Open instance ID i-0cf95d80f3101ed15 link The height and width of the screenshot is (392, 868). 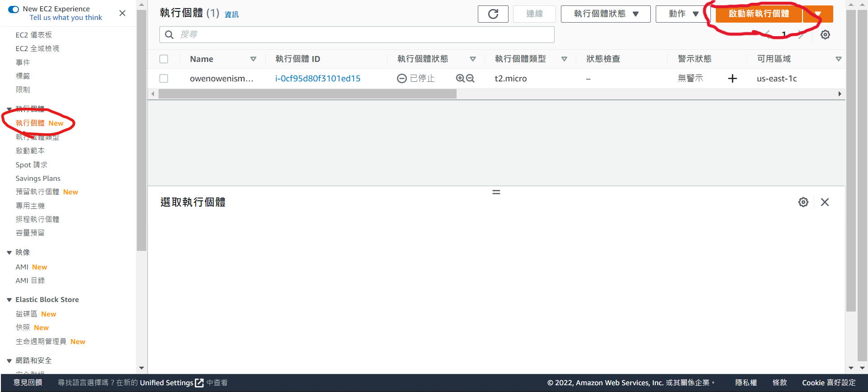click(317, 79)
